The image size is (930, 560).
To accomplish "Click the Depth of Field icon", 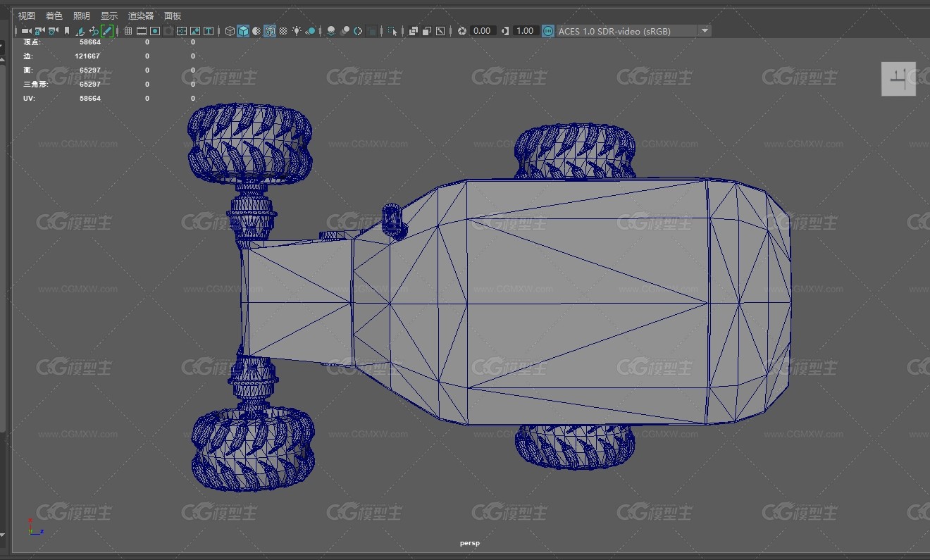I will (x=371, y=31).
